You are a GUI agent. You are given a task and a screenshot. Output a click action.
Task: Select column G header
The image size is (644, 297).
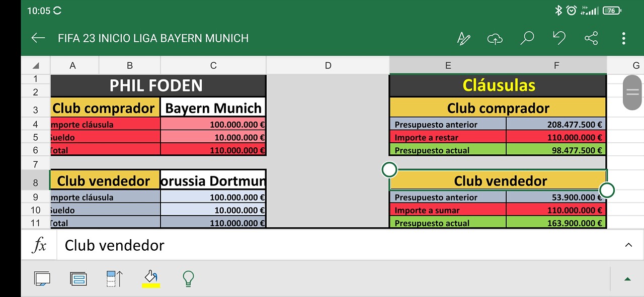625,65
